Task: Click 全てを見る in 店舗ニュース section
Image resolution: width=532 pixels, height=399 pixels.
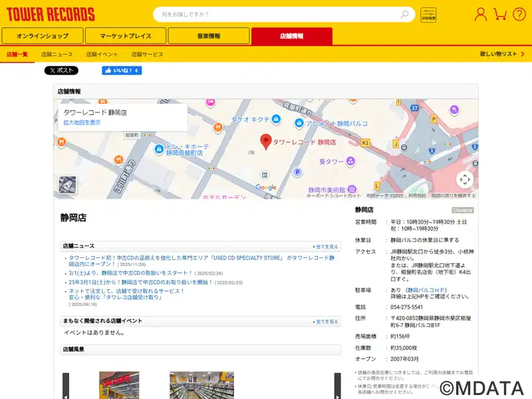Action: [x=326, y=247]
